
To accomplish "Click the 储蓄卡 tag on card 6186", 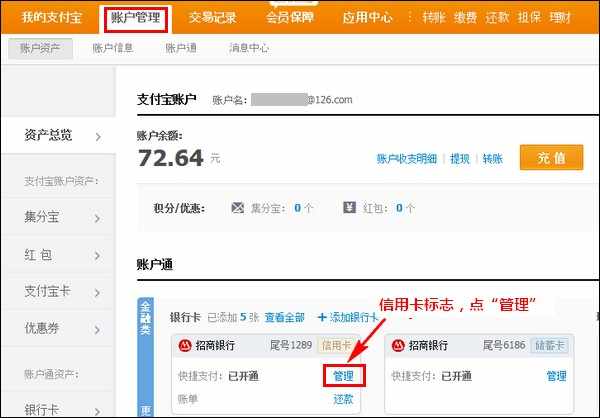I will 549,346.
